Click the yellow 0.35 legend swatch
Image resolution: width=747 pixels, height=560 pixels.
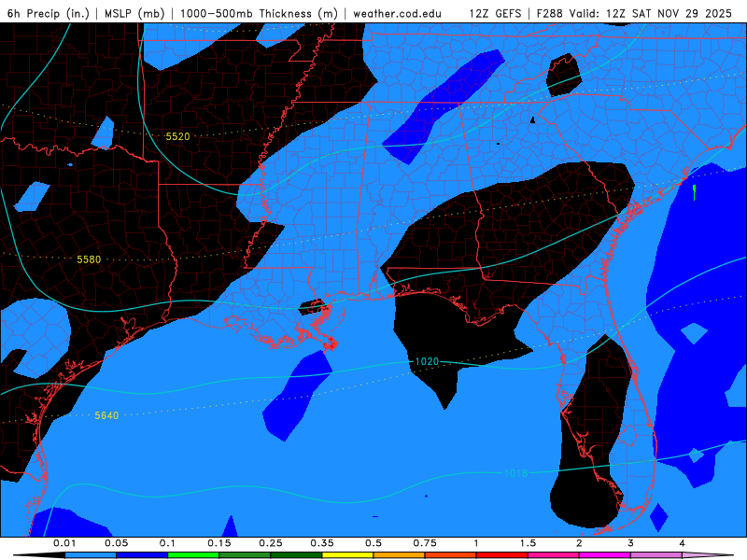point(347,555)
